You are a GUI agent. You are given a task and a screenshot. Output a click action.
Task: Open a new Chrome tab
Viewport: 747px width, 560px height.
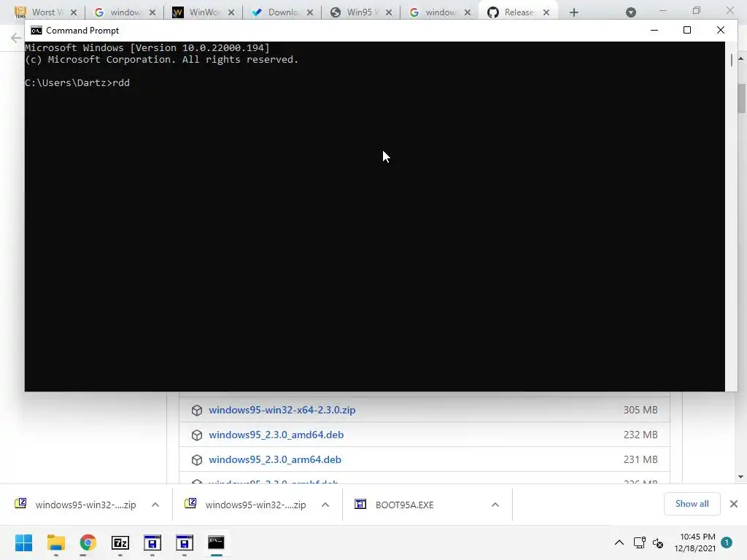tap(574, 13)
